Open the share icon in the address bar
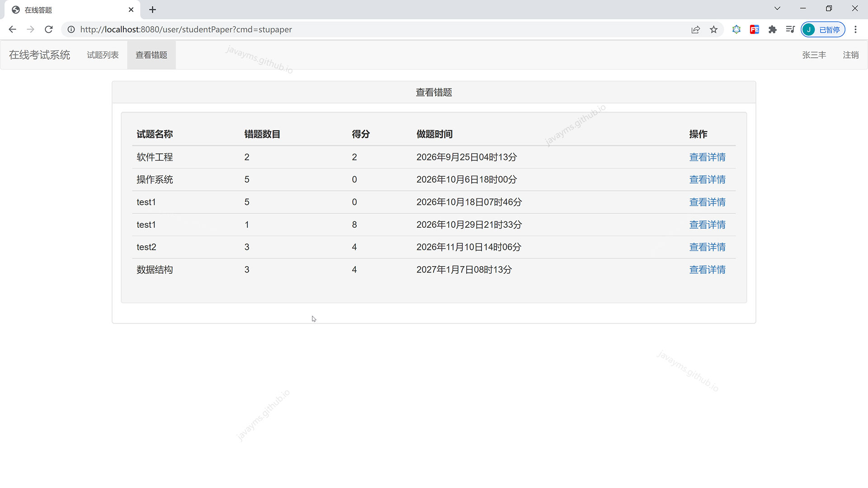Viewport: 868px width, 488px height. pyautogui.click(x=695, y=29)
